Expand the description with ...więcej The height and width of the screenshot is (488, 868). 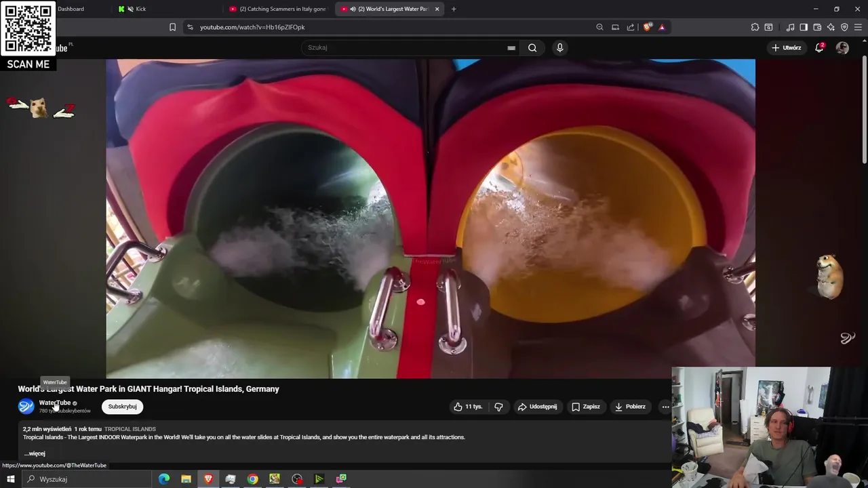tap(35, 453)
